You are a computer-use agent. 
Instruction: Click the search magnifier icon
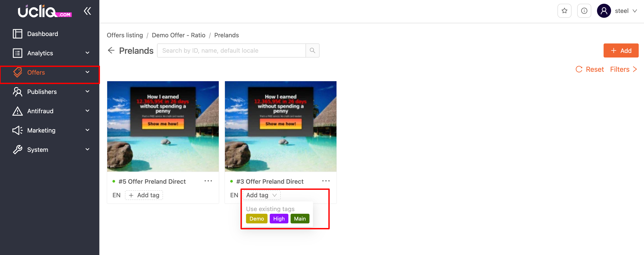coord(312,50)
